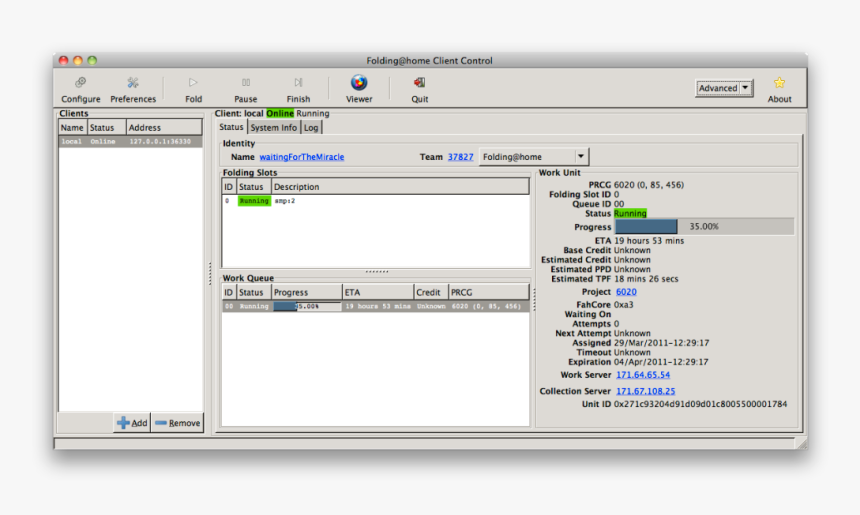This screenshot has width=860, height=515.
Task: Pause folding via the Pause icon
Action: 246,83
